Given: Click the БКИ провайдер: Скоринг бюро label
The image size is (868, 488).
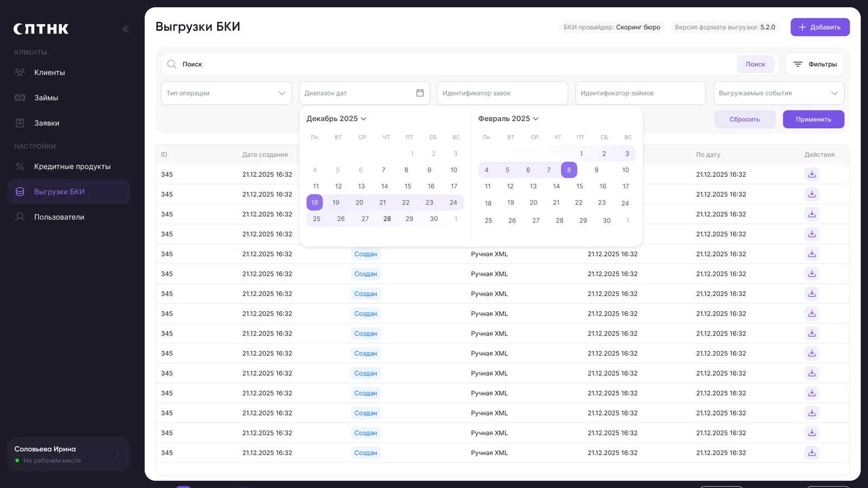Looking at the screenshot, I should pyautogui.click(x=611, y=27).
